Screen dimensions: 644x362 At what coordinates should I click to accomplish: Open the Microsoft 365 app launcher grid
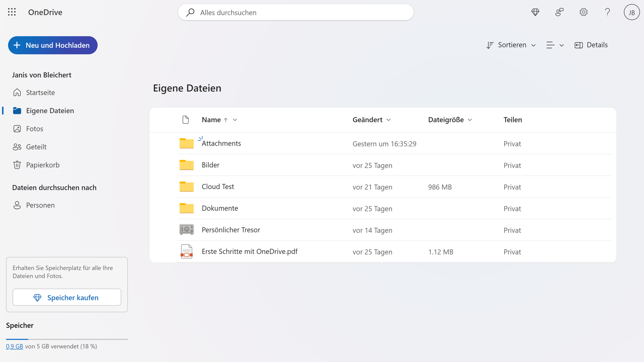click(x=12, y=12)
